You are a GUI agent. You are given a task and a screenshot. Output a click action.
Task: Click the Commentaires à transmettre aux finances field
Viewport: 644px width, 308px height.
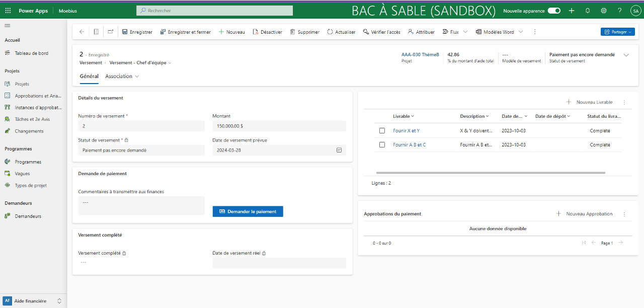(141, 205)
